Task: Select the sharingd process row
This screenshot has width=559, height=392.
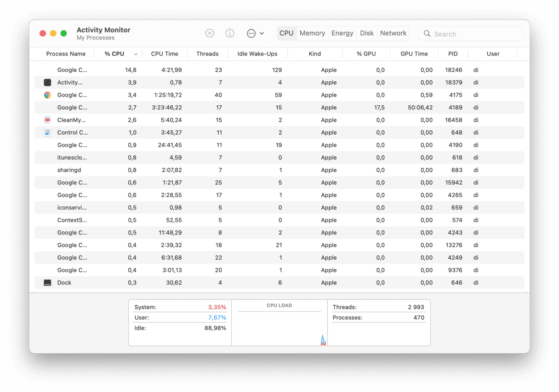Action: tap(279, 170)
